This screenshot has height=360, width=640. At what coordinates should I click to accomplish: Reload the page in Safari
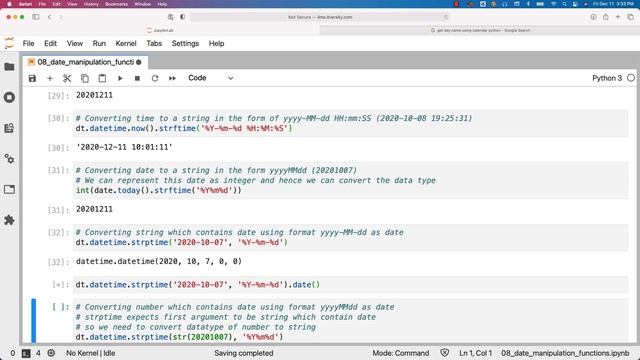click(446, 17)
